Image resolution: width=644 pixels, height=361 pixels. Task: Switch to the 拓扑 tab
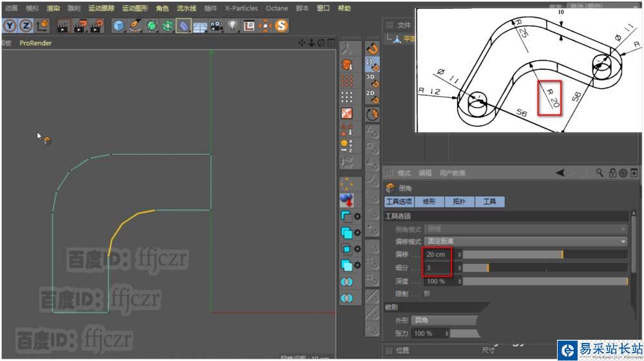click(x=459, y=202)
